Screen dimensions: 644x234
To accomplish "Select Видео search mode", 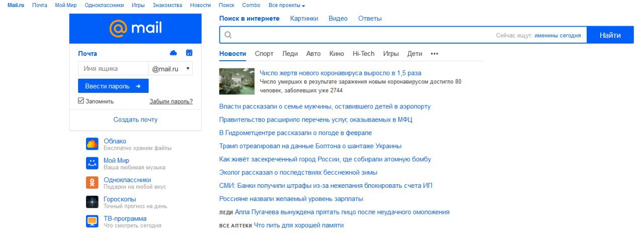I will 338,19.
